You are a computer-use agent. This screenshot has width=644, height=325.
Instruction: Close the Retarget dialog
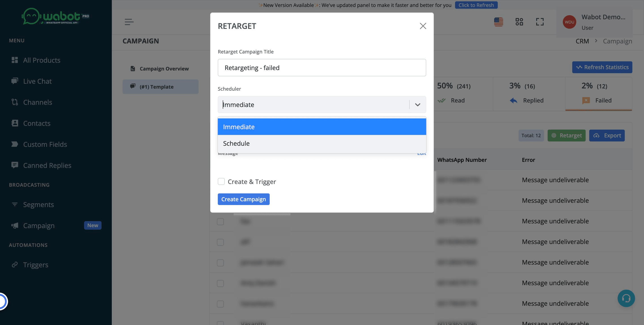click(423, 26)
